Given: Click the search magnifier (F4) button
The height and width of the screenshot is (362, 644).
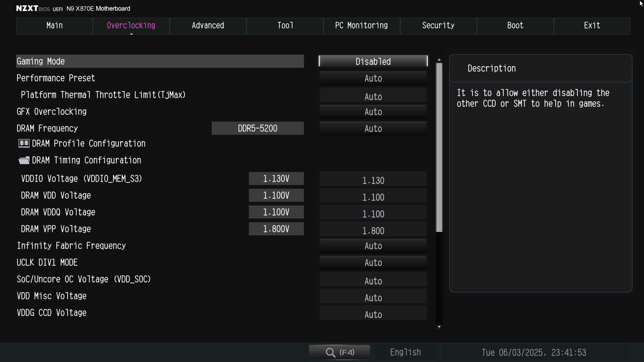Looking at the screenshot, I should (x=339, y=352).
